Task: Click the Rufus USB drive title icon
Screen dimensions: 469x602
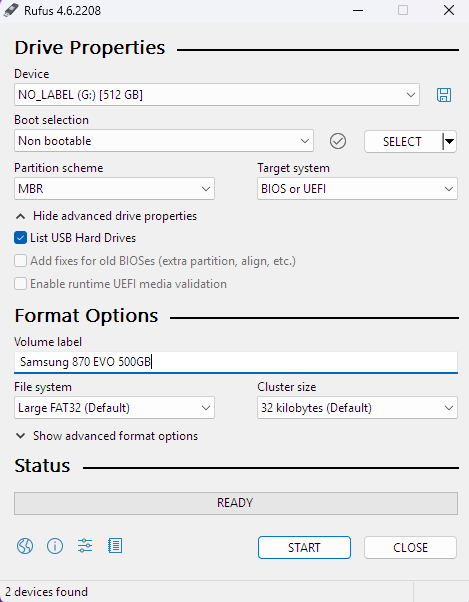Action: (10, 10)
